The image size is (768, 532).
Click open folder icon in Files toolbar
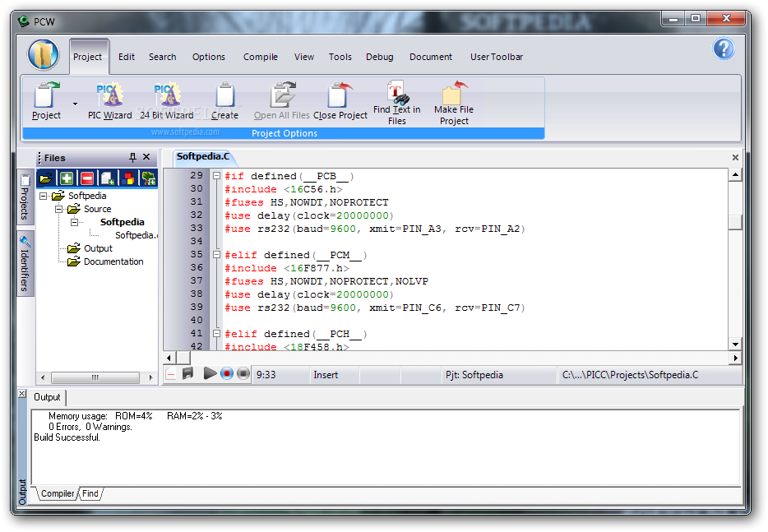tap(45, 178)
